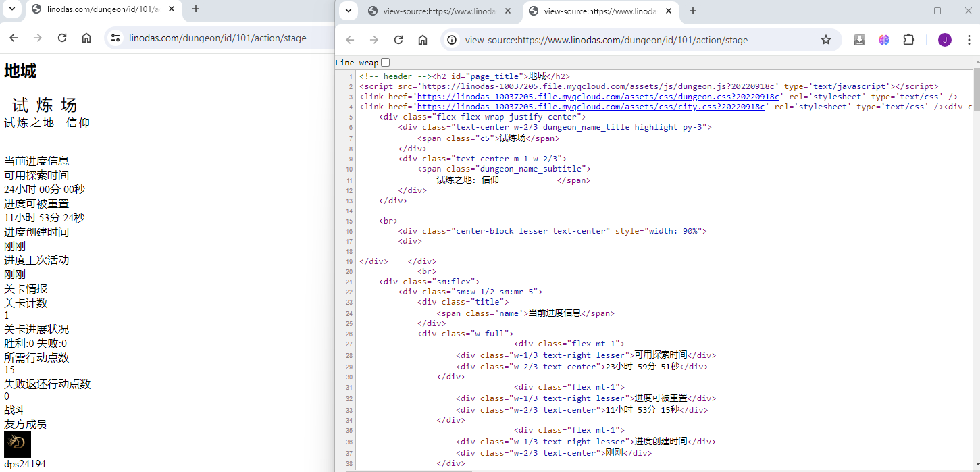This screenshot has width=980, height=472.
Task: Select the active second view-source tab
Action: click(600, 11)
